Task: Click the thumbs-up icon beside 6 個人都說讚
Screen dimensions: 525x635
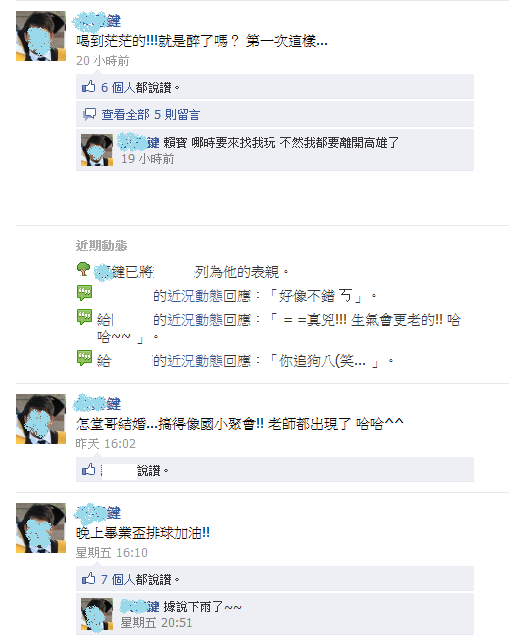Action: [88, 87]
